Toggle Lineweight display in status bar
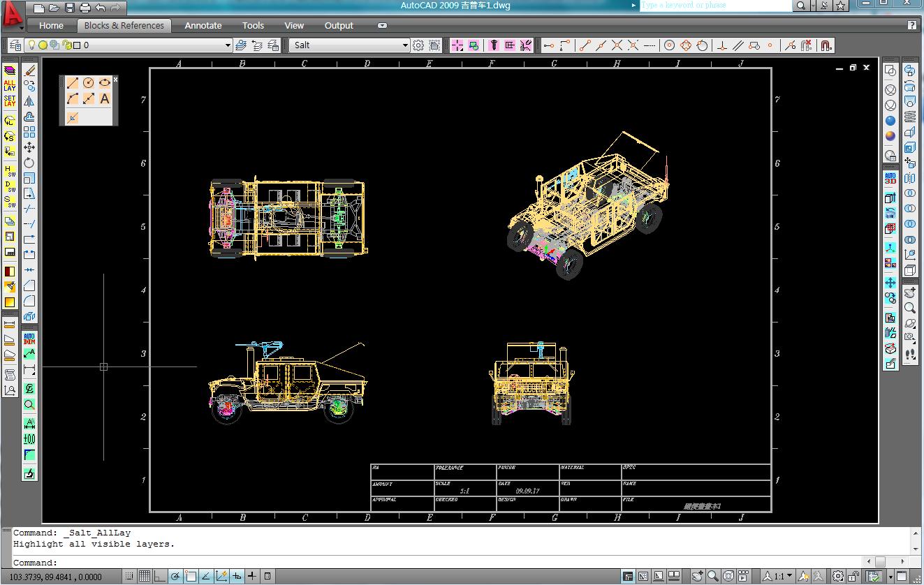924x585 pixels. (252, 577)
